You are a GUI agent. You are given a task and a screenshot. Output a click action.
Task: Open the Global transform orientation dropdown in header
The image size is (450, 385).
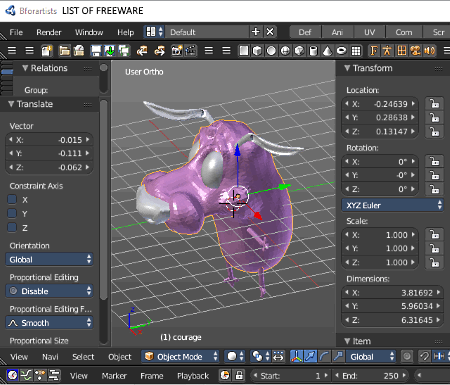click(x=371, y=357)
